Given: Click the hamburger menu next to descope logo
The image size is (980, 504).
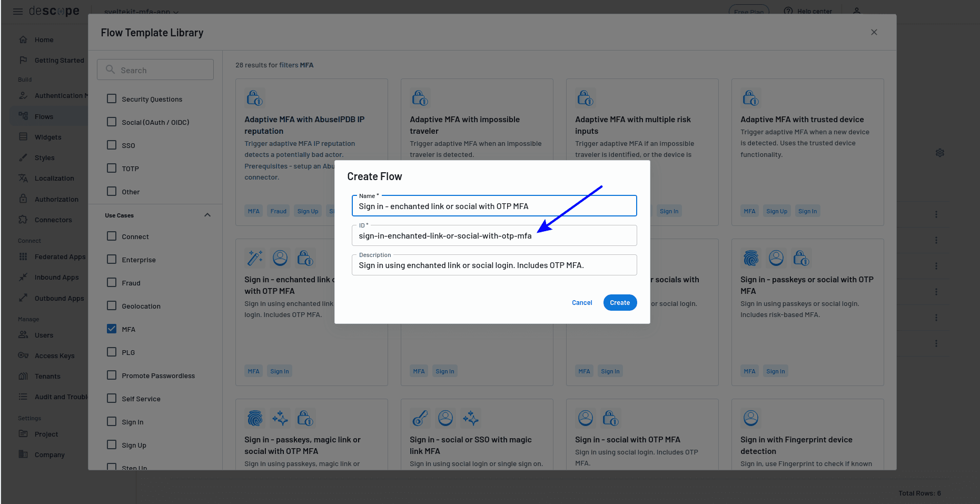Looking at the screenshot, I should pos(17,11).
